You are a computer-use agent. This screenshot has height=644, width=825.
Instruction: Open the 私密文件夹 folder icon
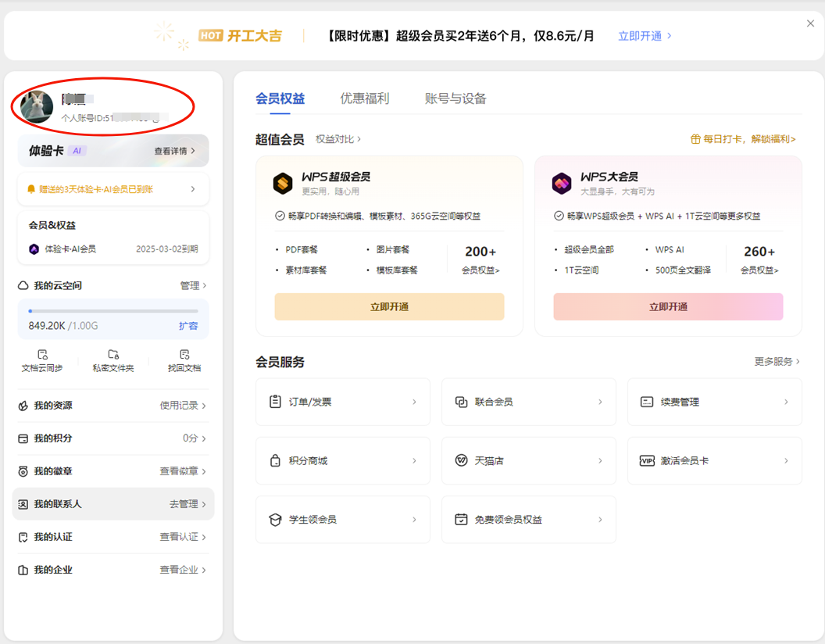[113, 354]
